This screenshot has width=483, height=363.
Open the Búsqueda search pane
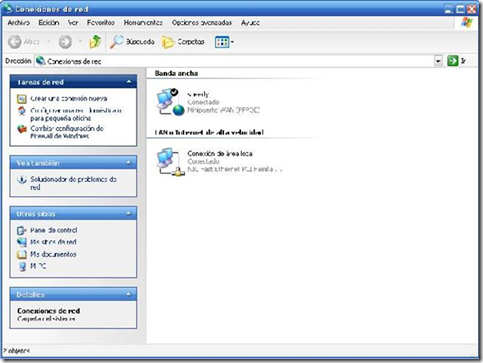click(x=132, y=42)
